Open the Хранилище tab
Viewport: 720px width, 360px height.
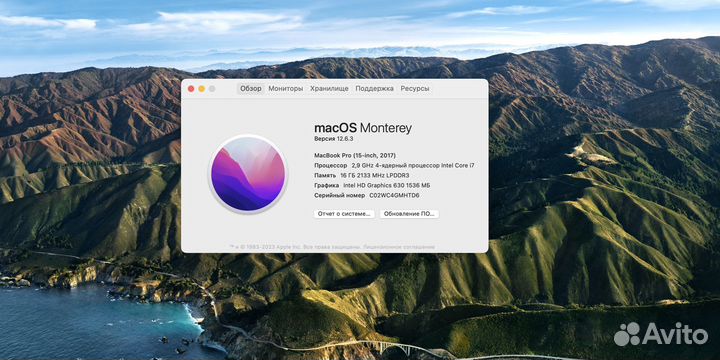click(x=329, y=89)
